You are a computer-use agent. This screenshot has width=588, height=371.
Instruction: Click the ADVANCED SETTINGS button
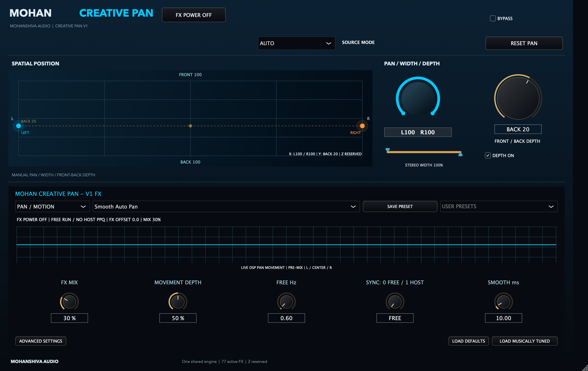(x=41, y=341)
